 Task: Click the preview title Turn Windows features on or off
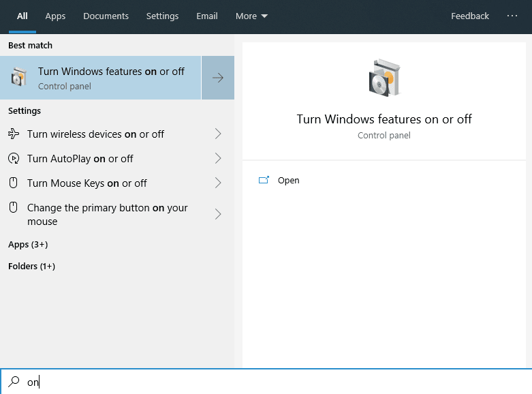coord(384,119)
